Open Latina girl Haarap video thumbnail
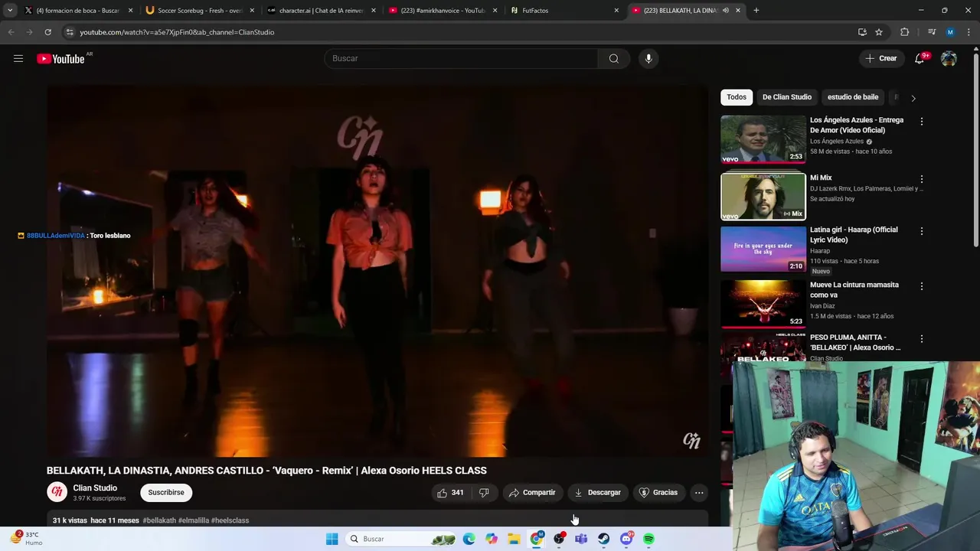The image size is (980, 551). tap(763, 249)
